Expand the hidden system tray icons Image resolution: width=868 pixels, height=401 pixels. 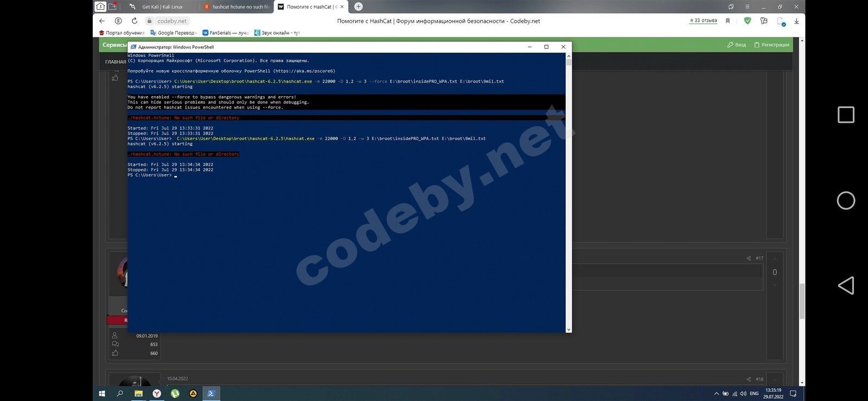(x=716, y=393)
